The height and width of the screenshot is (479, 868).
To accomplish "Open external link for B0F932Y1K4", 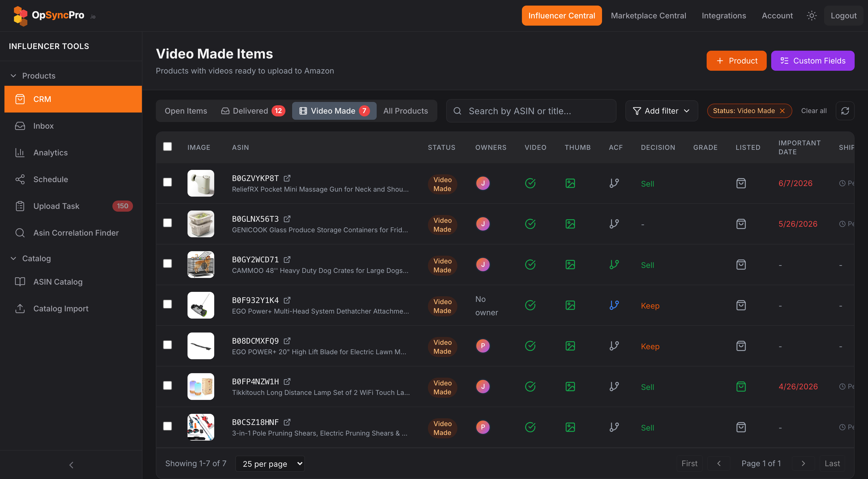I will click(287, 300).
